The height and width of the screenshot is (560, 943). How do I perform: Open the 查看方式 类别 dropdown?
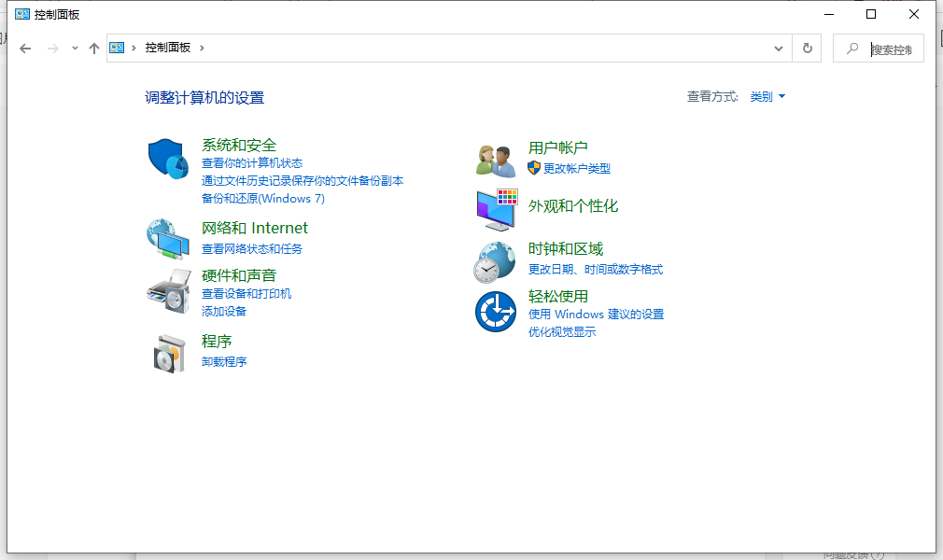(767, 96)
